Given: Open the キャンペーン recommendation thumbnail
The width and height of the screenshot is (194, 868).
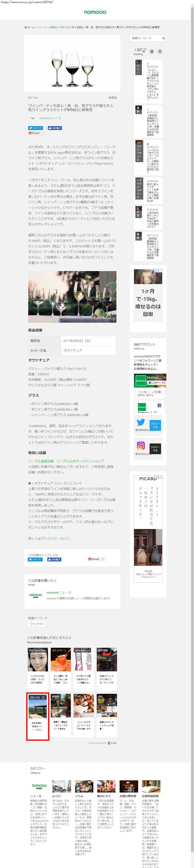Looking at the screenshot, I should click(61, 659).
